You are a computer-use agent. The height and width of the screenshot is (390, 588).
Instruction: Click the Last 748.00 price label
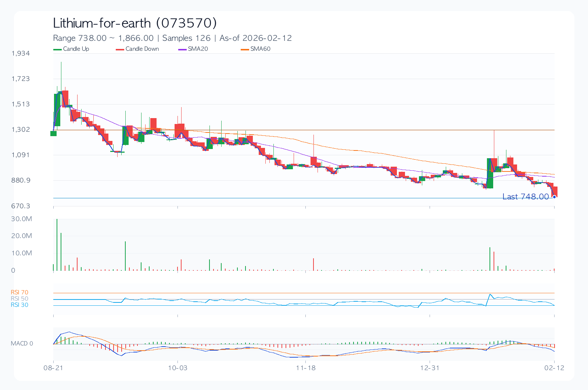(526, 197)
